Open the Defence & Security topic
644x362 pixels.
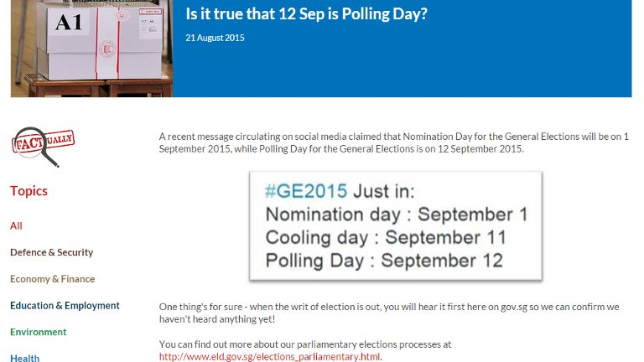point(51,252)
